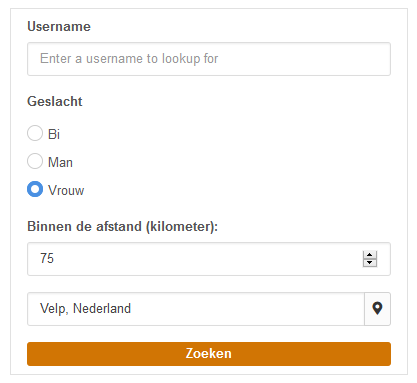The width and height of the screenshot is (417, 383).
Task: Decrease distance with the down stepper arrow
Action: point(369,263)
